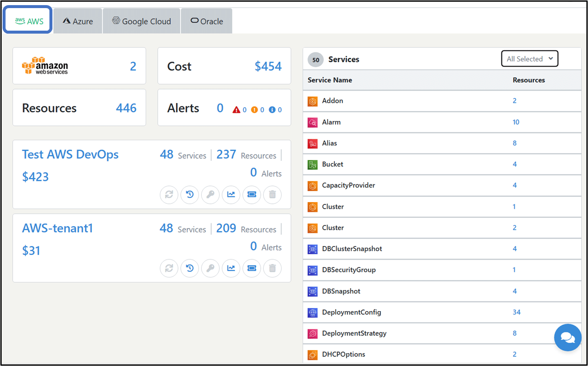This screenshot has width=588, height=366.
Task: Click the ticket icon for Test AWS DevOps
Action: click(x=252, y=194)
